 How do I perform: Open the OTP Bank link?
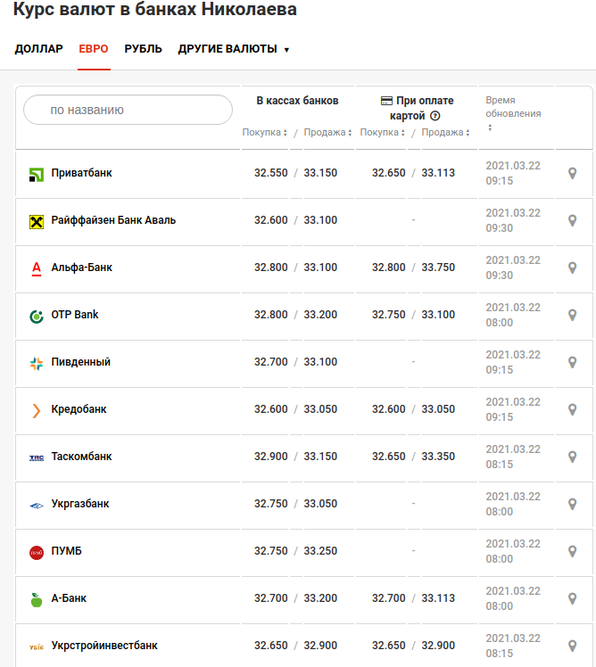coord(74,315)
